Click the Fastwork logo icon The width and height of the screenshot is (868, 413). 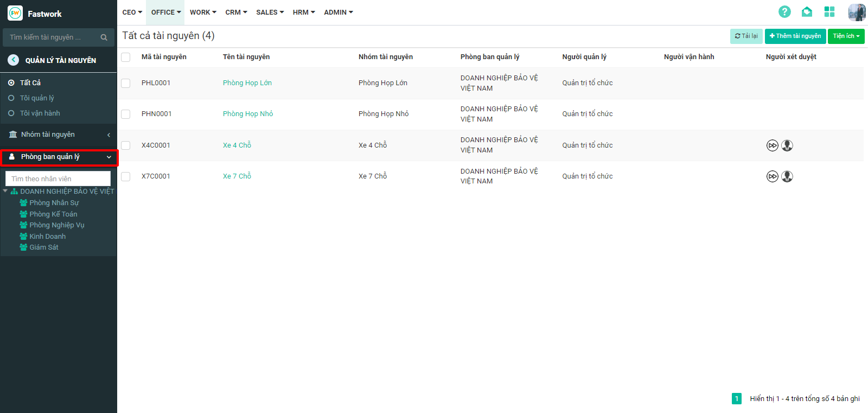(15, 14)
